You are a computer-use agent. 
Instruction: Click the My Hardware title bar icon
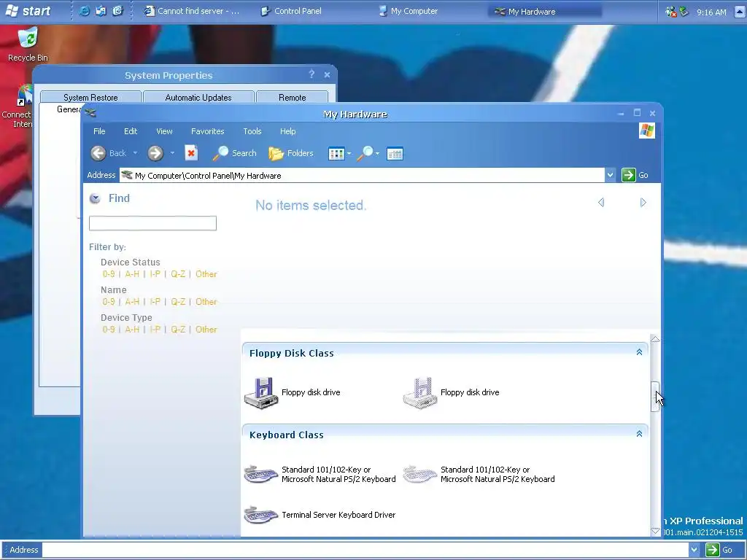coord(90,113)
